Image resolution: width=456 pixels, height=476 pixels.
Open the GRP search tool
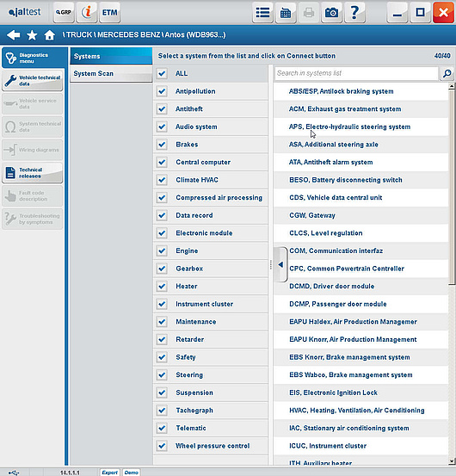pyautogui.click(x=64, y=12)
